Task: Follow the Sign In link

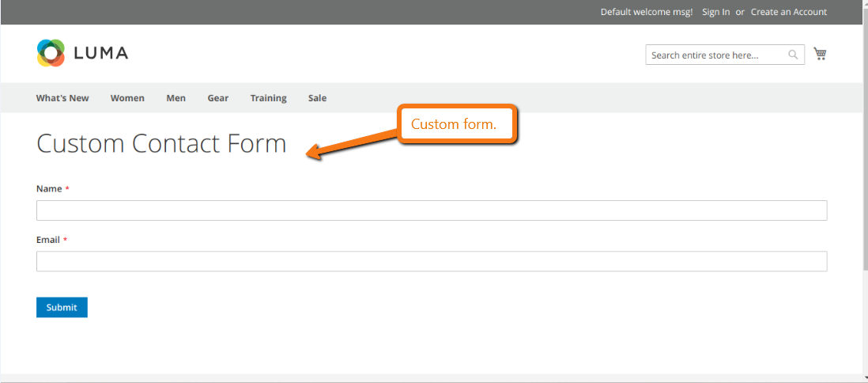Action: 715,12
